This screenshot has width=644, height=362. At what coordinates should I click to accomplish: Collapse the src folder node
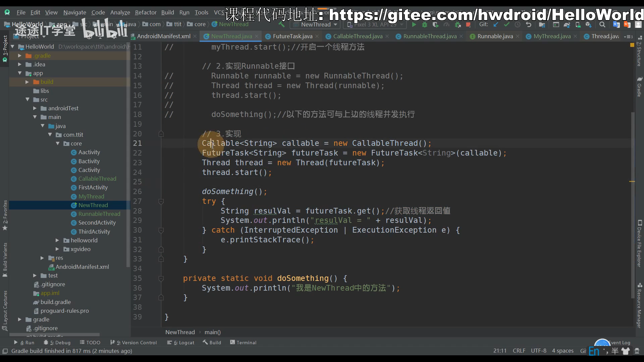coord(28,100)
